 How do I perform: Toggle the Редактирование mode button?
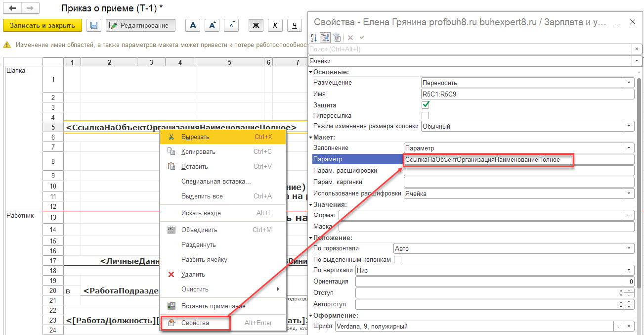pos(140,25)
